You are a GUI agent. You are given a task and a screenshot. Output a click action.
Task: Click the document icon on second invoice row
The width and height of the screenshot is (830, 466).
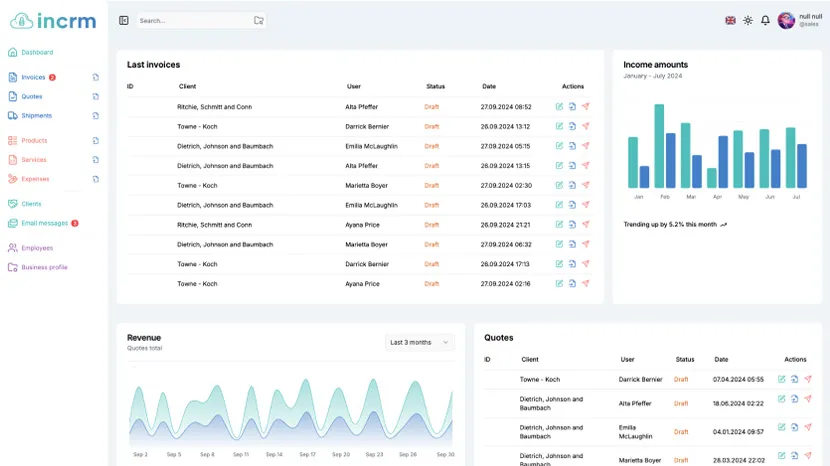pos(572,127)
